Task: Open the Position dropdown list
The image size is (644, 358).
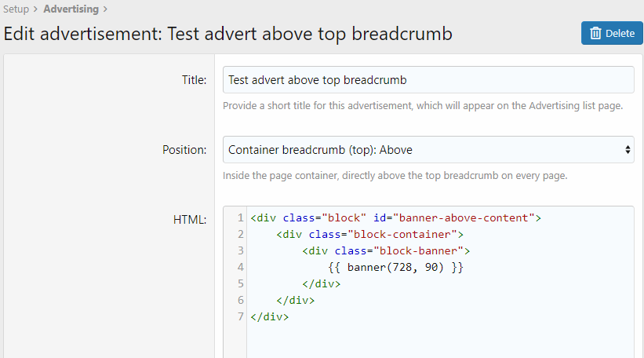Action: tap(428, 149)
